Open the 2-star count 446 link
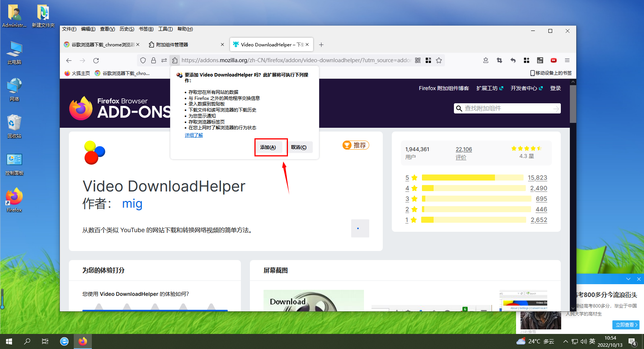The height and width of the screenshot is (349, 644). (541, 209)
